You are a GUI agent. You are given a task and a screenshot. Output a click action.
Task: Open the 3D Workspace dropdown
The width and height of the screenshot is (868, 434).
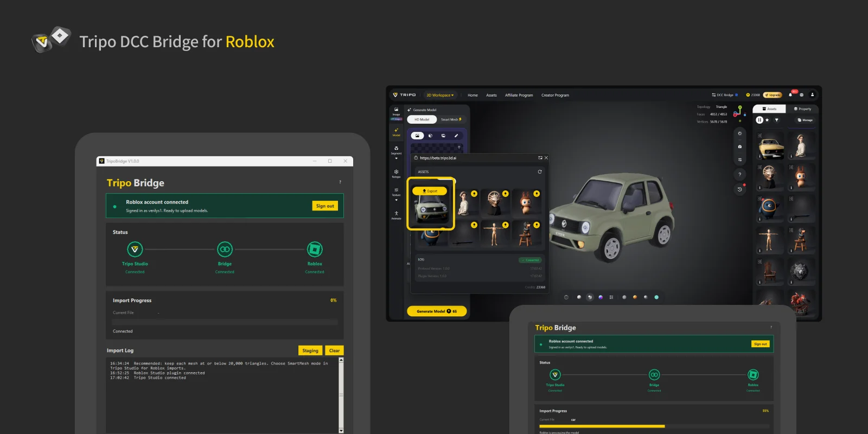440,95
